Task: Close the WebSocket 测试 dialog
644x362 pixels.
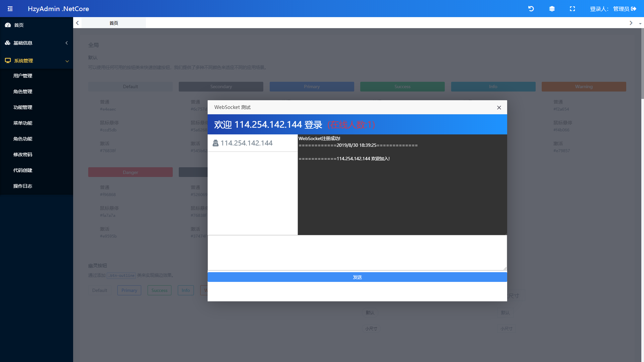Action: click(499, 107)
